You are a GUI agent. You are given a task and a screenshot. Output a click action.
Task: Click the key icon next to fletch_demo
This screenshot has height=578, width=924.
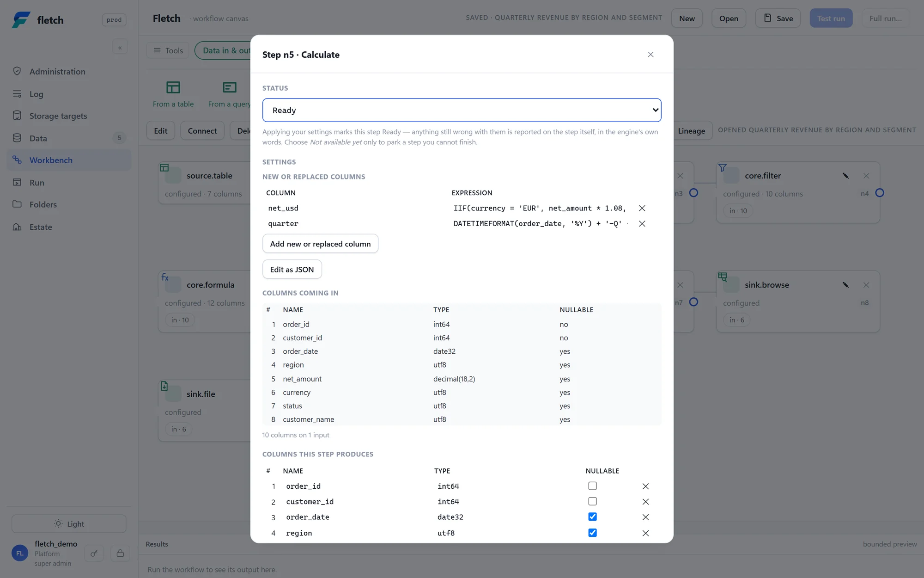(x=94, y=553)
